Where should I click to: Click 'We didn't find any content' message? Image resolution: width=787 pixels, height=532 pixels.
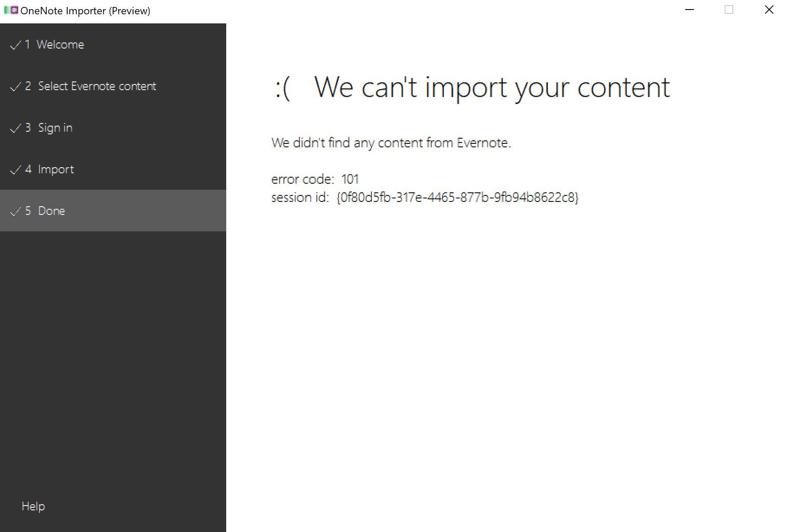391,143
